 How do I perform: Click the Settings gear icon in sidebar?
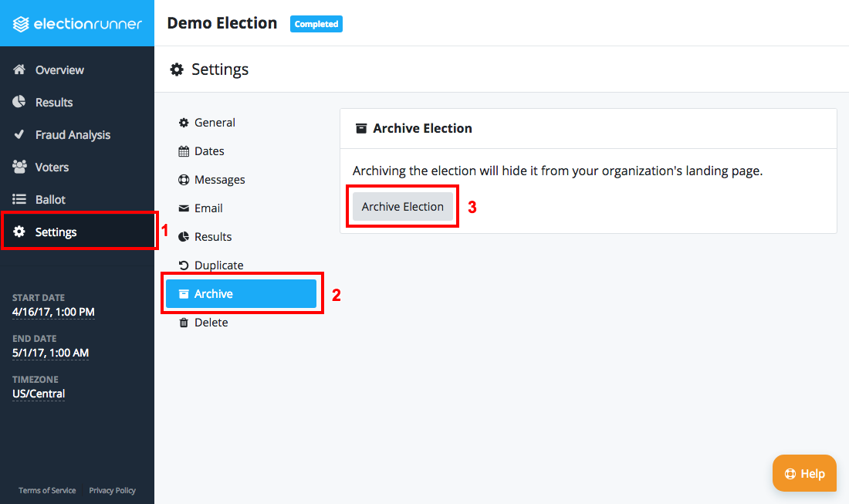pos(19,232)
